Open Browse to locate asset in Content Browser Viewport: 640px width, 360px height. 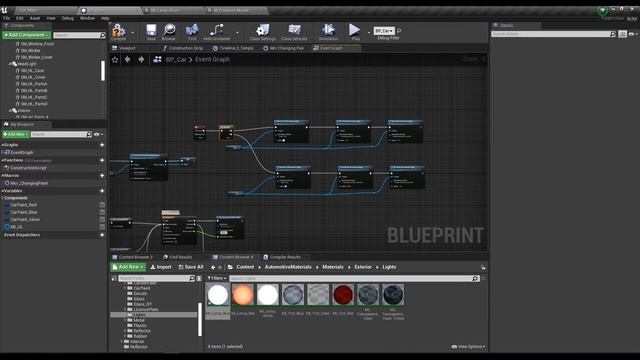[x=169, y=31]
